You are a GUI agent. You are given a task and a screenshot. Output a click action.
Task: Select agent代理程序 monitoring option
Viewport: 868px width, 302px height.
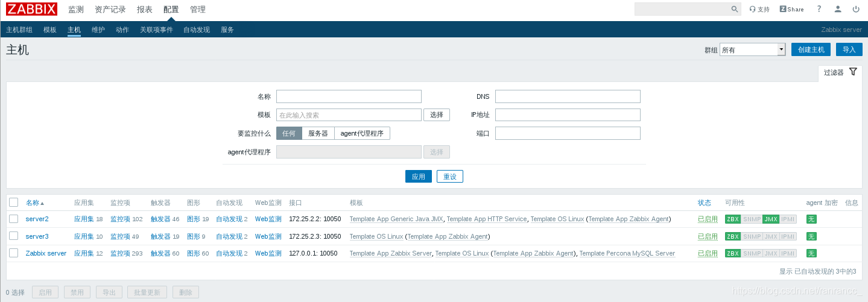coord(362,133)
